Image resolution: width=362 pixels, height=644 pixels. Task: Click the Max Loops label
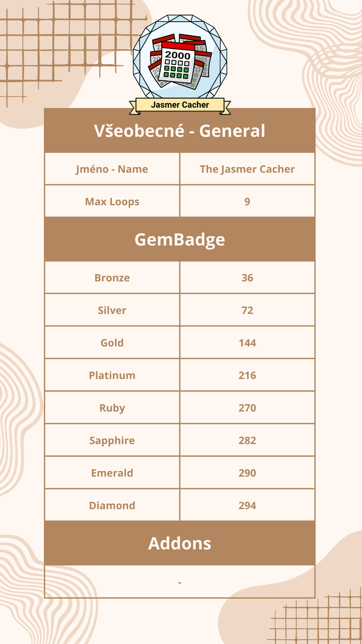pyautogui.click(x=112, y=202)
